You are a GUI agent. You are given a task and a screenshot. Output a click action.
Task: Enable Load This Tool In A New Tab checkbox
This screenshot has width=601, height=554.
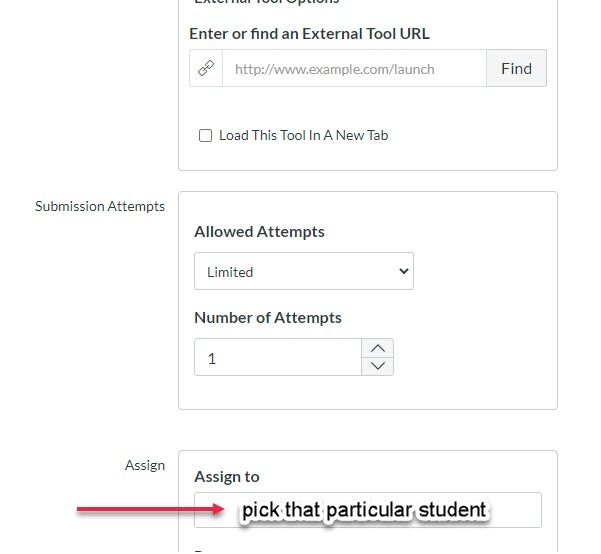205,135
